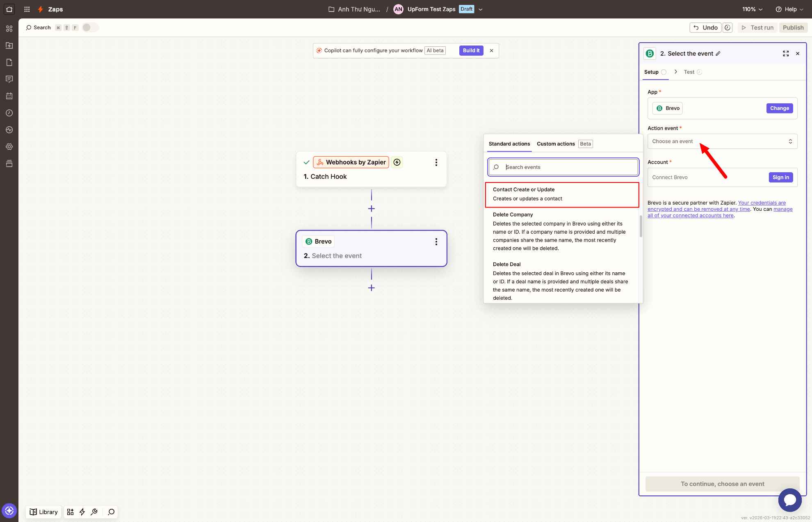Open the chat support bubble

click(790, 500)
